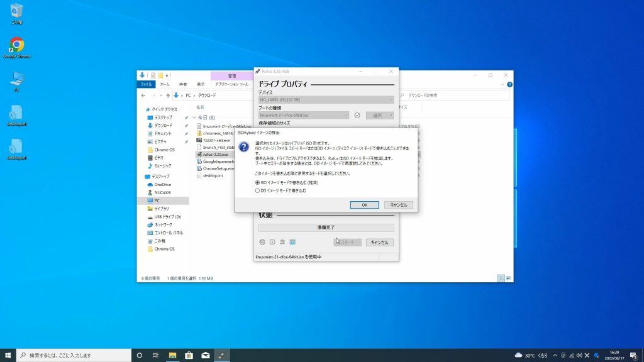Click the checksum checkmark icon beside boot selection
This screenshot has height=362, width=644.
[357, 116]
